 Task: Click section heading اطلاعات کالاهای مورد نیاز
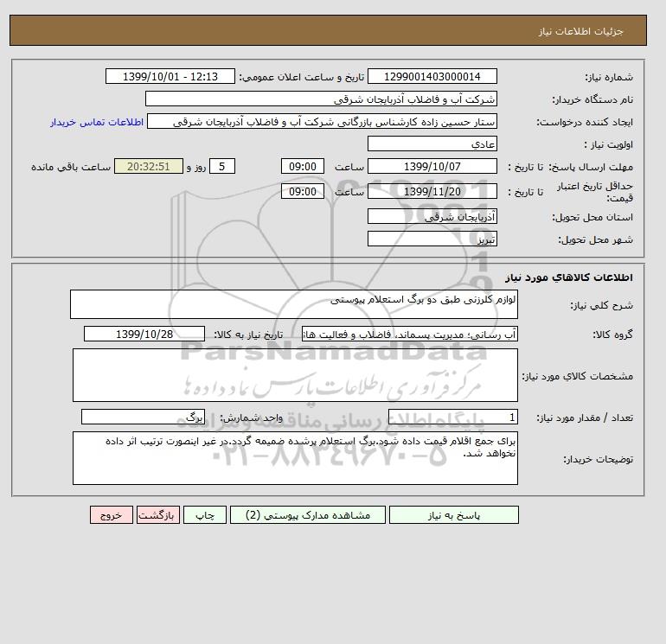click(569, 277)
